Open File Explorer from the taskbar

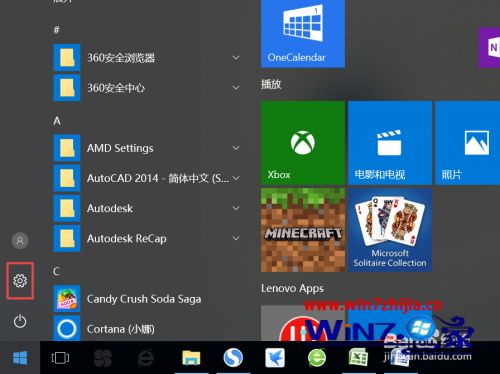[191, 358]
